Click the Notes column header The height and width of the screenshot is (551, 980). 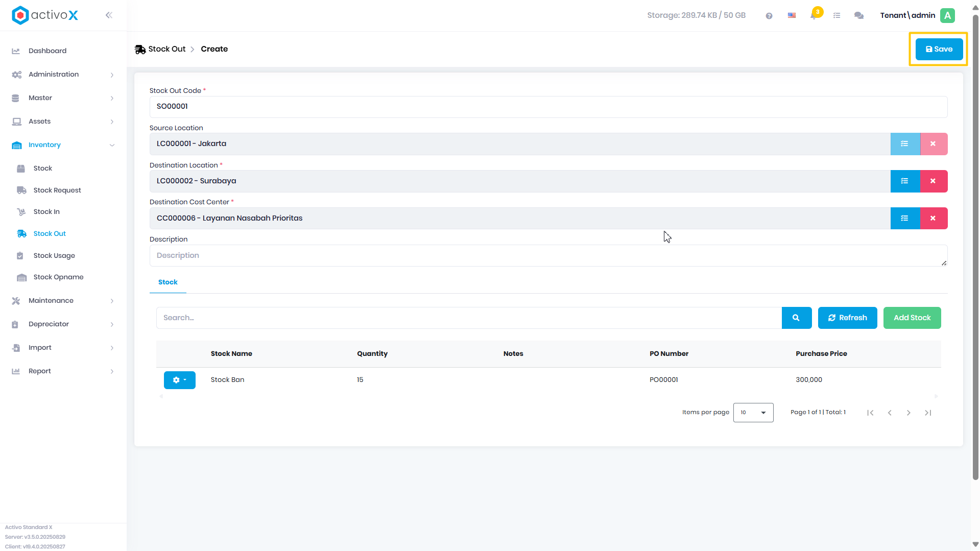(x=513, y=354)
